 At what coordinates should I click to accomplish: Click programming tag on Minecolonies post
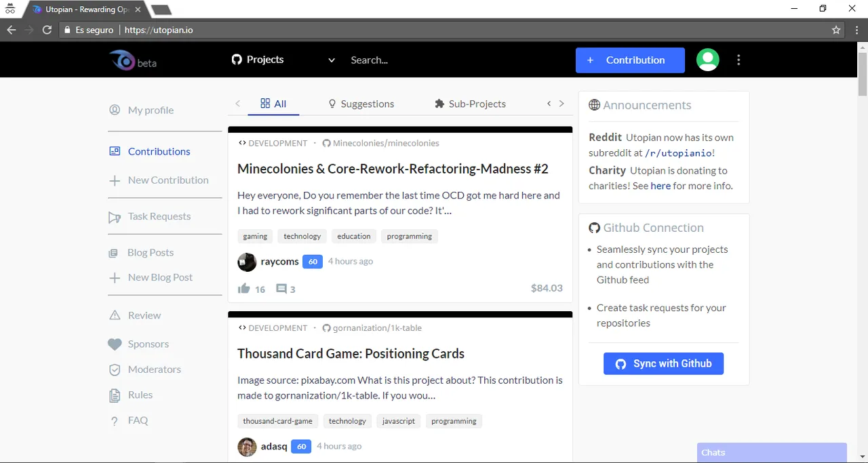410,236
